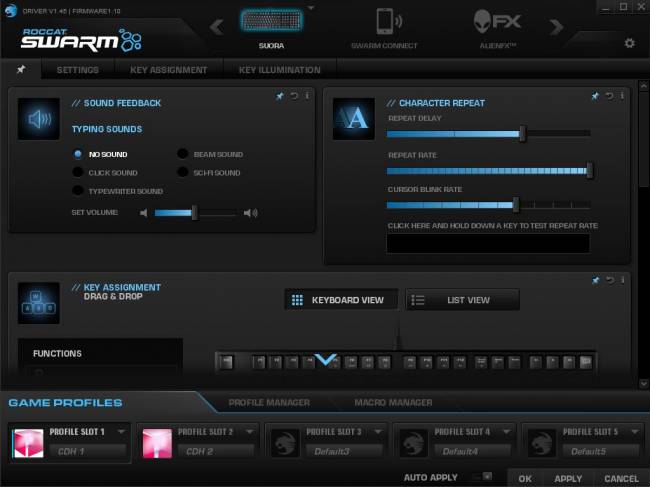Select the Sci-Fi Sound radio button
650x487 pixels.
pyautogui.click(x=183, y=173)
